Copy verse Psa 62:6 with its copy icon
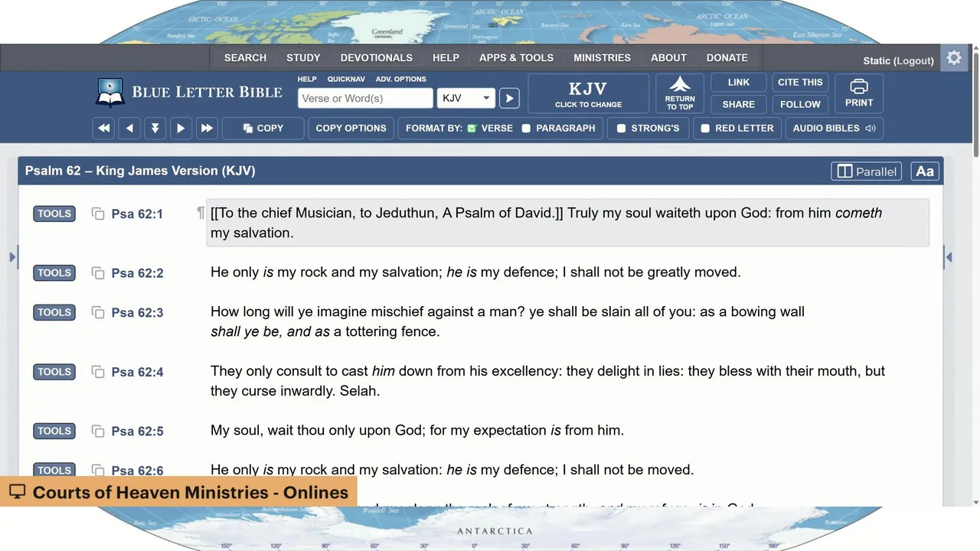The width and height of the screenshot is (980, 551). pos(98,470)
